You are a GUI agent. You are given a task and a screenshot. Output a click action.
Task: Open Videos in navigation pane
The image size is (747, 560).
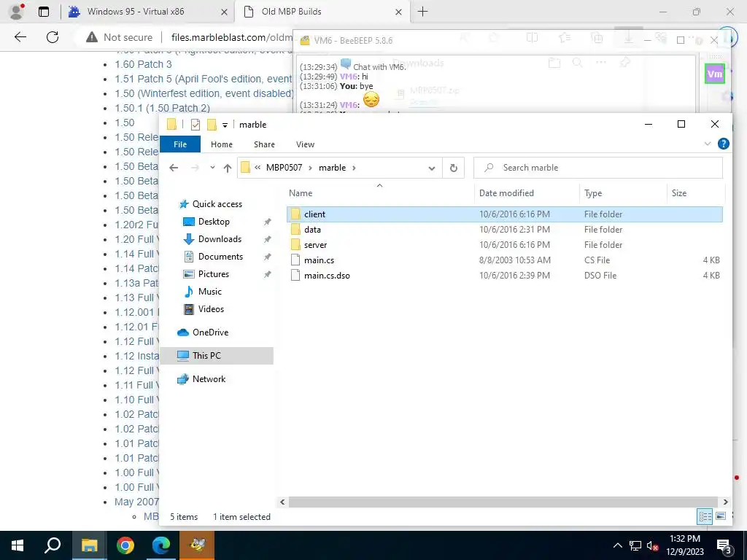211,309
